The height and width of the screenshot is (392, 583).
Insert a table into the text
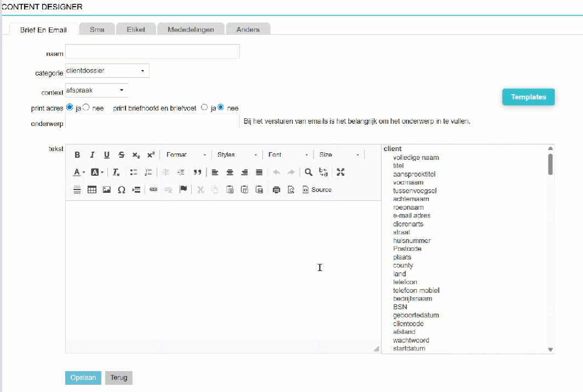(92, 190)
